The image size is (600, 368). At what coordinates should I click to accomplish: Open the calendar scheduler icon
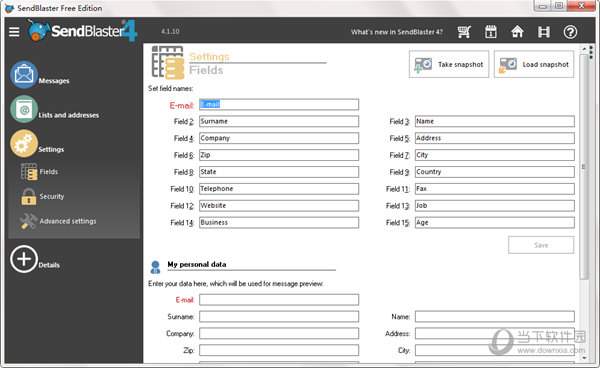491,32
